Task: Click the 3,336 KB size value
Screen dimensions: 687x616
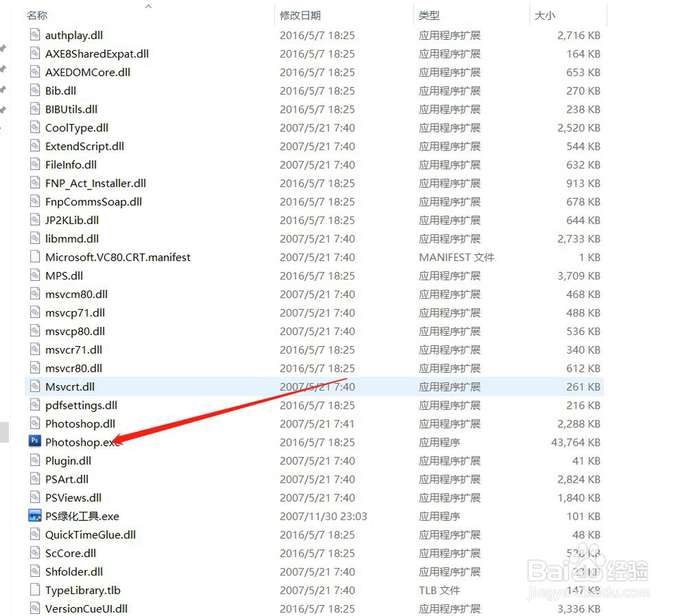Action: 578,608
